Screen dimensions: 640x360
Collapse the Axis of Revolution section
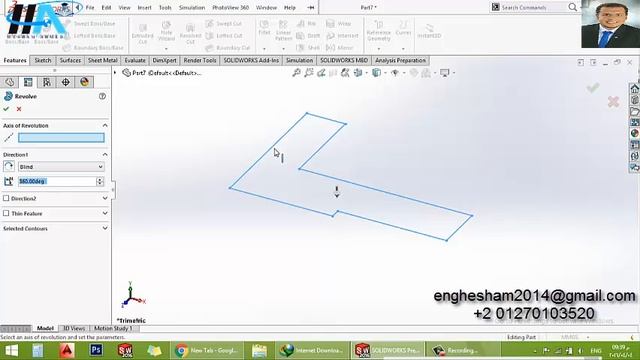tap(105, 125)
